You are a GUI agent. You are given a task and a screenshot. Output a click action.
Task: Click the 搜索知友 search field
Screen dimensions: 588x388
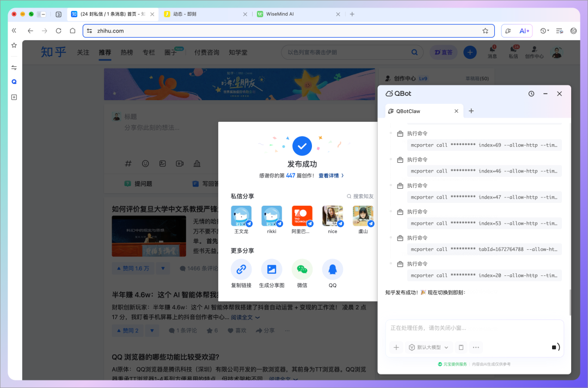pos(360,196)
